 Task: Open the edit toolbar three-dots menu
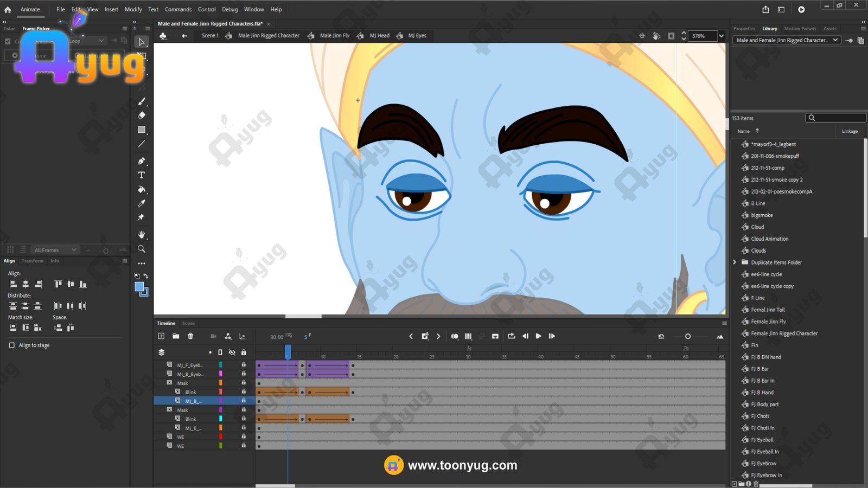[142, 264]
